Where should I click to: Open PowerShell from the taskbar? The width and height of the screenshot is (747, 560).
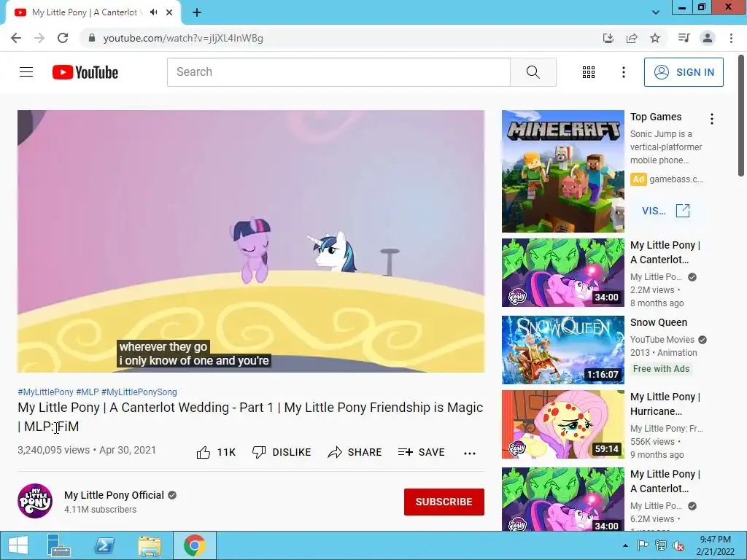click(104, 545)
